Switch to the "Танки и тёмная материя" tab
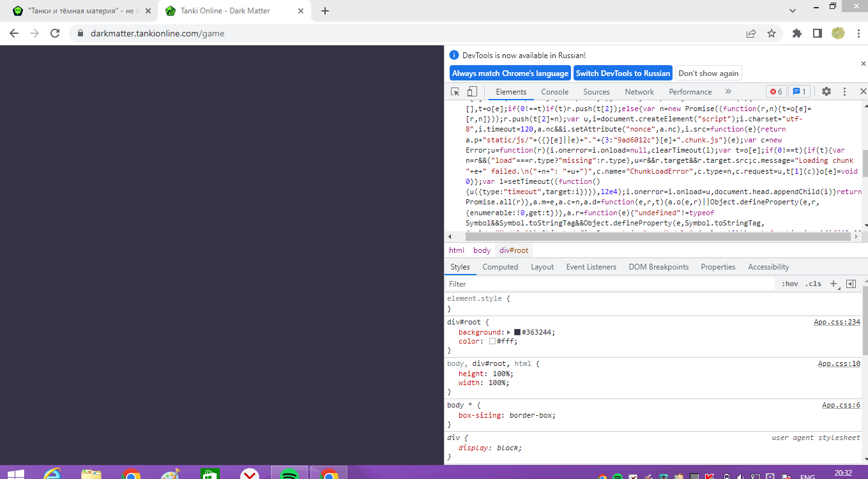 click(81, 11)
